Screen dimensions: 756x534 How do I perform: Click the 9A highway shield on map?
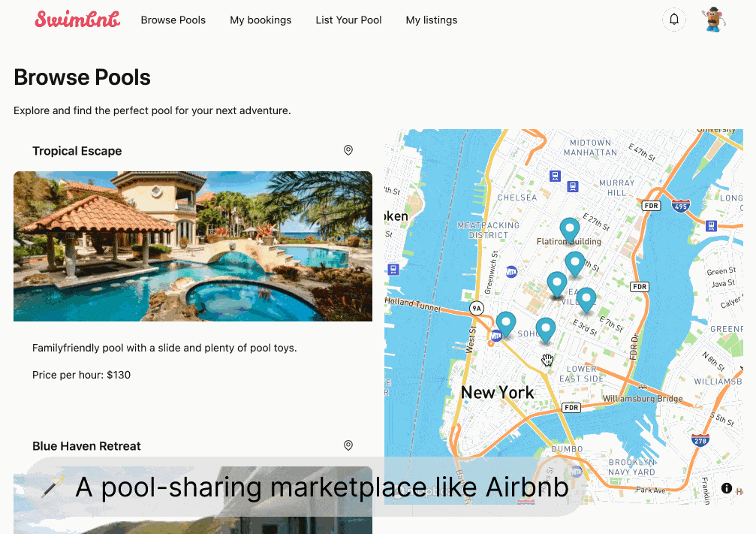click(x=477, y=308)
